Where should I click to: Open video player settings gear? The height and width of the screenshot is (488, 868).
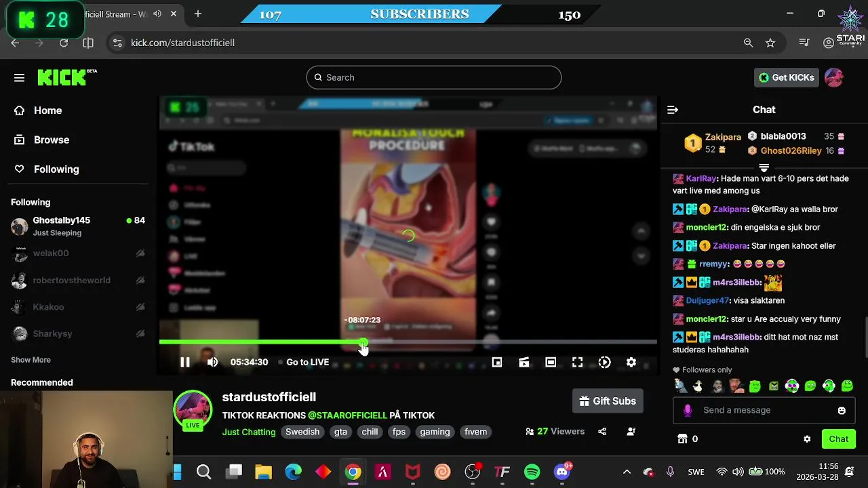(x=631, y=363)
